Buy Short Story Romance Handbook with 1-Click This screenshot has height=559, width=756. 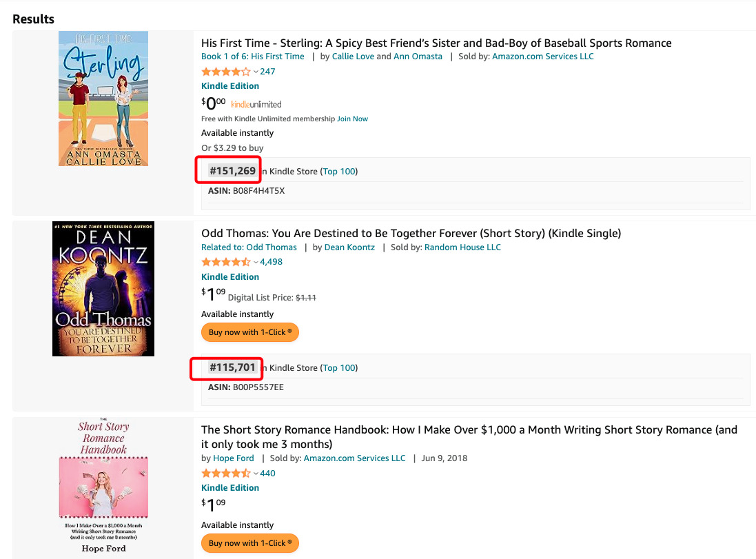click(250, 543)
